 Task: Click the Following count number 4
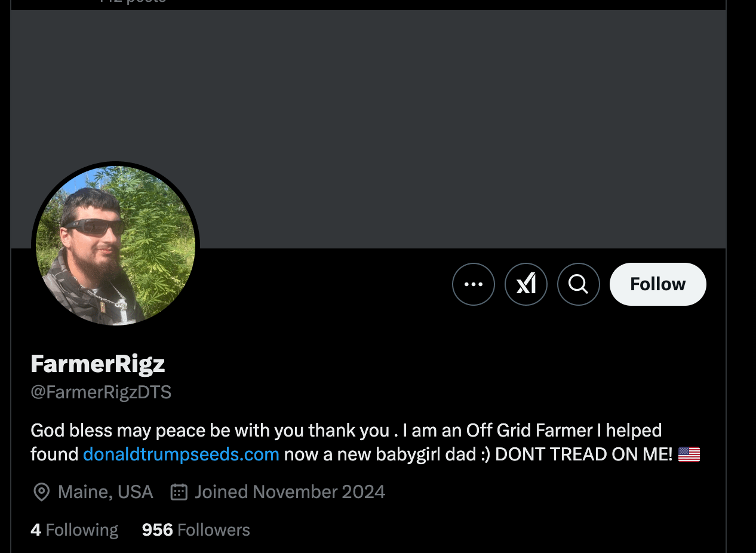tap(36, 530)
